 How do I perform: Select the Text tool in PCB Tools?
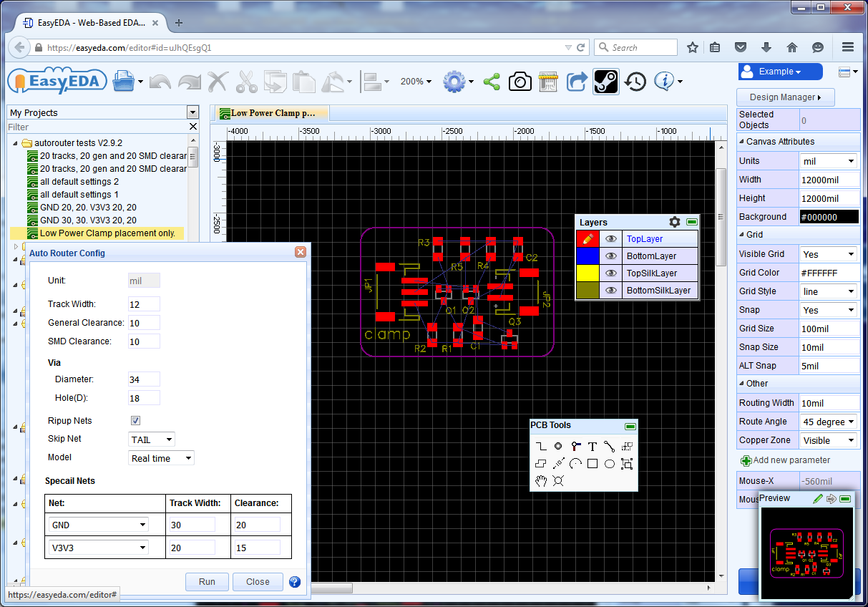pyautogui.click(x=593, y=446)
